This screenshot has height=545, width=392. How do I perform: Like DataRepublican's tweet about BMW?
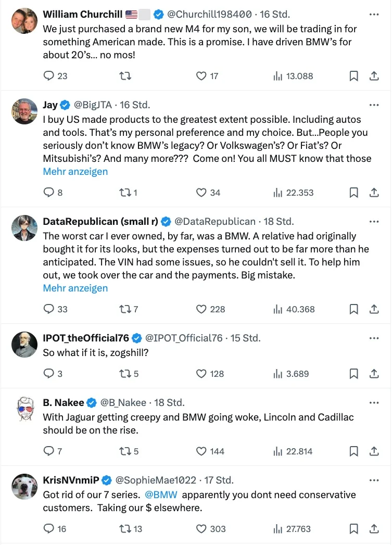click(202, 309)
